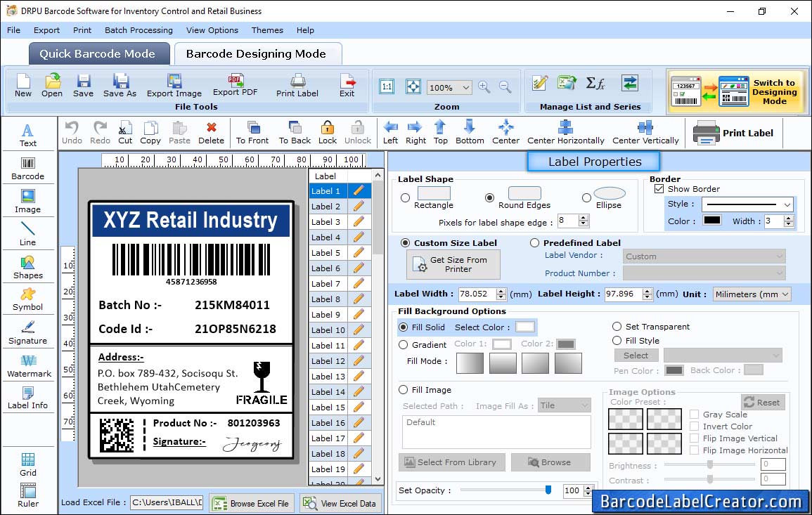Click the New file icon
This screenshot has height=515, width=812.
tap(22, 86)
